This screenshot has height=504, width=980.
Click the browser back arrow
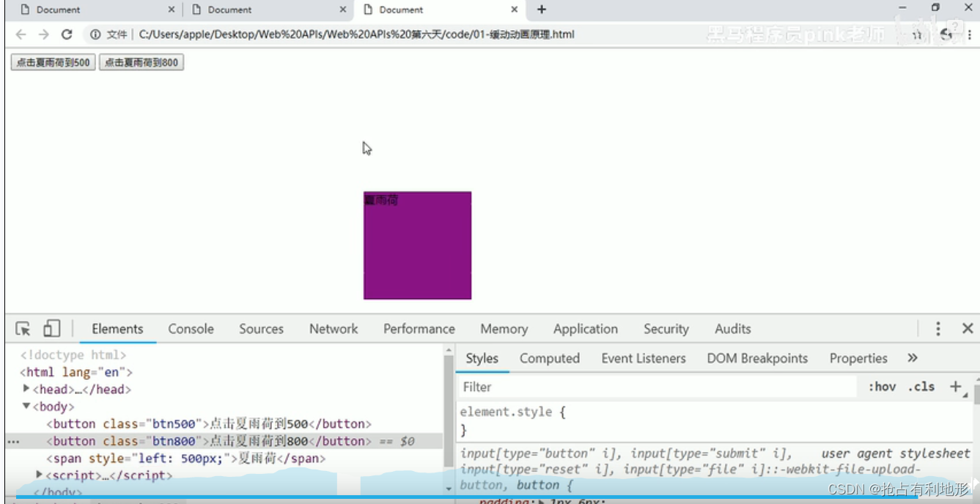point(21,34)
